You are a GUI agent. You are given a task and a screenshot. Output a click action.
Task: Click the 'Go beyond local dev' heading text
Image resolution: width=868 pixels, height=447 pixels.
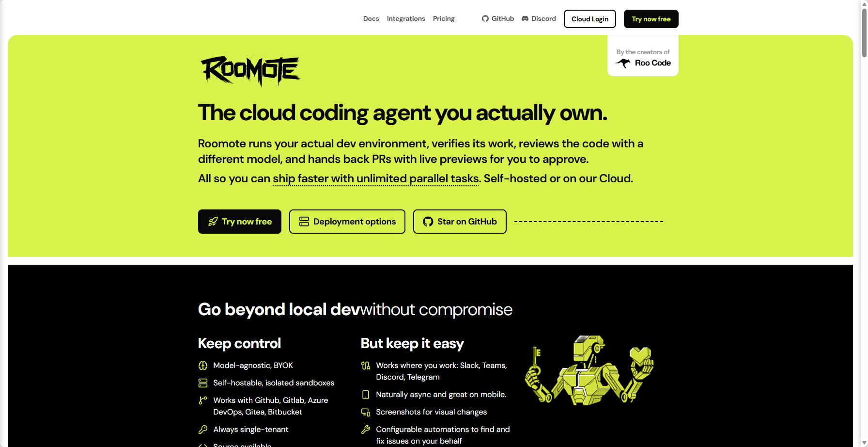[279, 309]
